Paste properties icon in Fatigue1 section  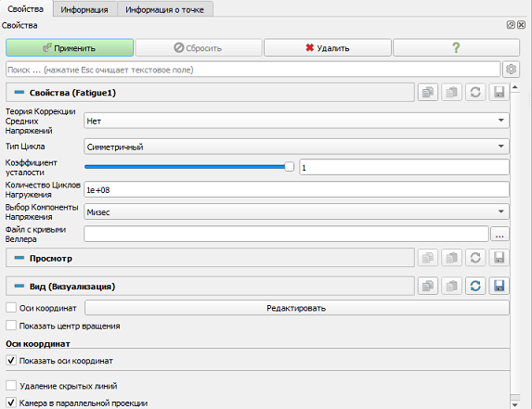point(451,92)
